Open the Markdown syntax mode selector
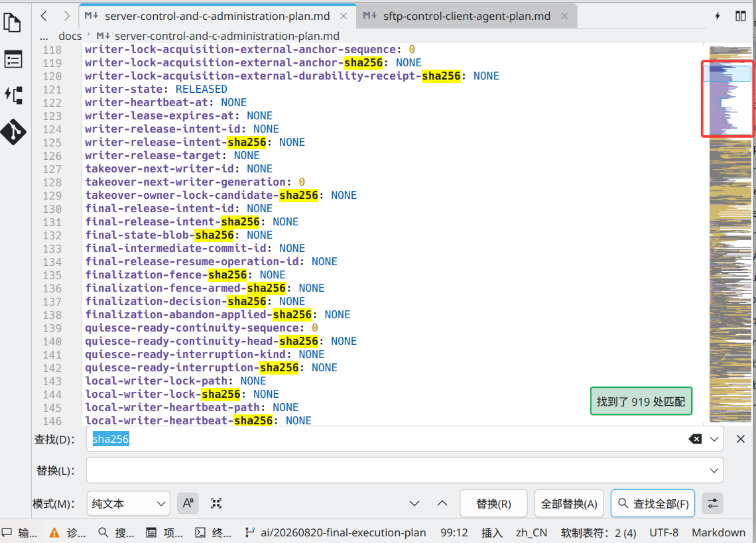Image resolution: width=756 pixels, height=543 pixels. pyautogui.click(x=718, y=532)
